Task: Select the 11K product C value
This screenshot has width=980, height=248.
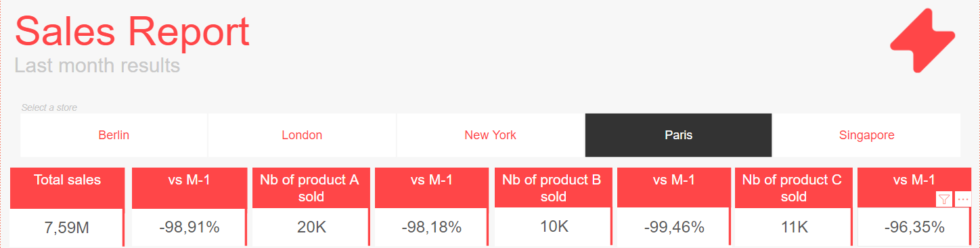Action: (x=794, y=228)
